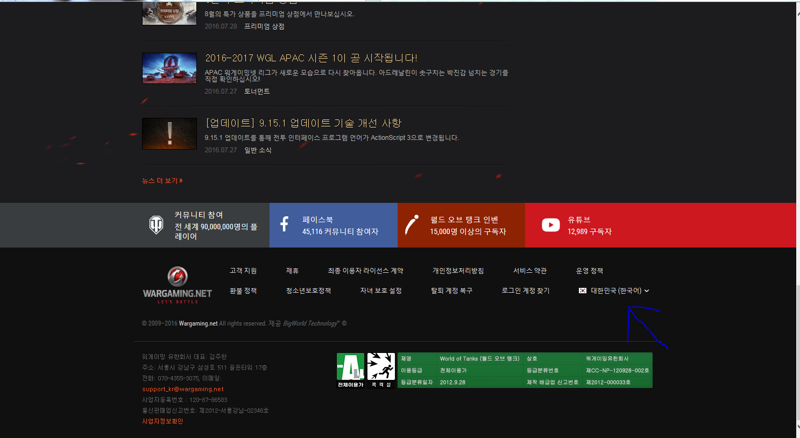The width and height of the screenshot is (800, 438).
Task: Click the 워게이밍유한회사 company name cell
Action: pyautogui.click(x=617, y=359)
